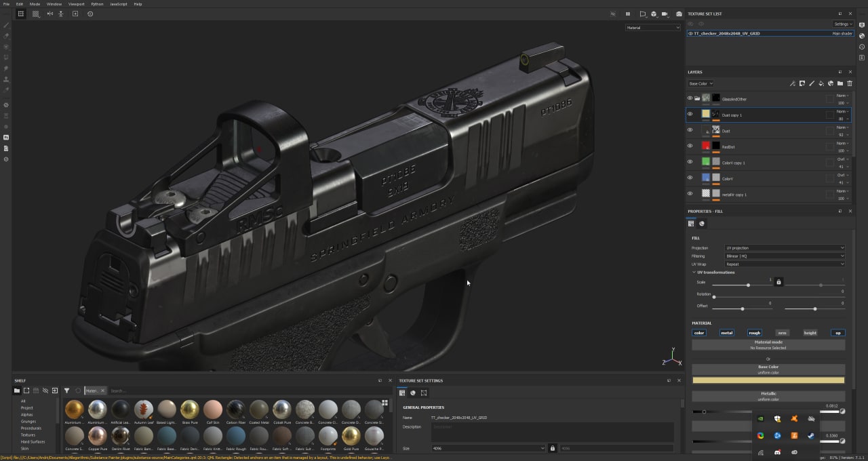
Task: Click the Base Color uniform color button
Action: click(768, 369)
